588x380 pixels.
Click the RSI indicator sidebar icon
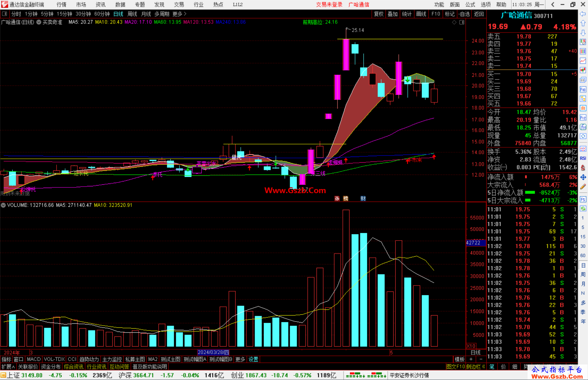583,158
